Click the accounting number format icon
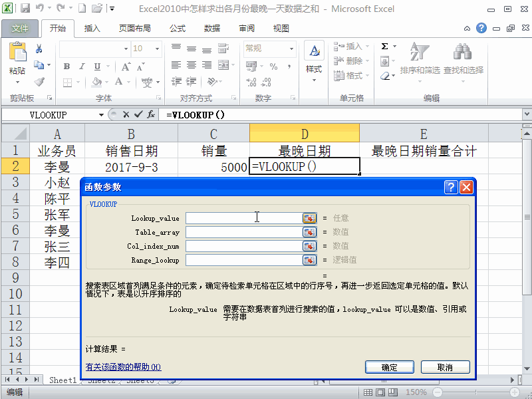The height and width of the screenshot is (399, 532). [251, 66]
